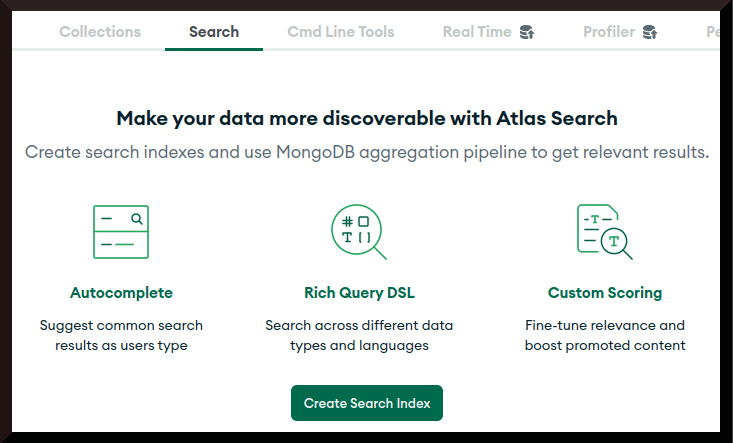The width and height of the screenshot is (733, 443).
Task: Open the Profiler tab
Action: click(609, 32)
